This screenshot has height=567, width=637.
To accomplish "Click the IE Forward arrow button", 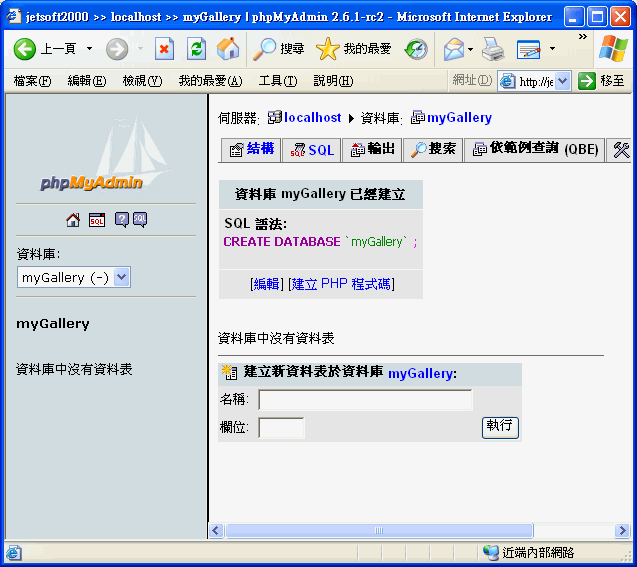I will (x=117, y=49).
